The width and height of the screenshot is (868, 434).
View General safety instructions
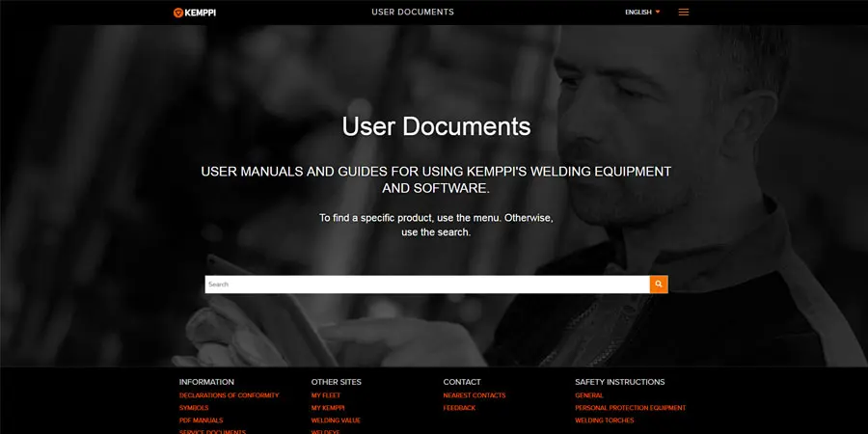pos(588,395)
